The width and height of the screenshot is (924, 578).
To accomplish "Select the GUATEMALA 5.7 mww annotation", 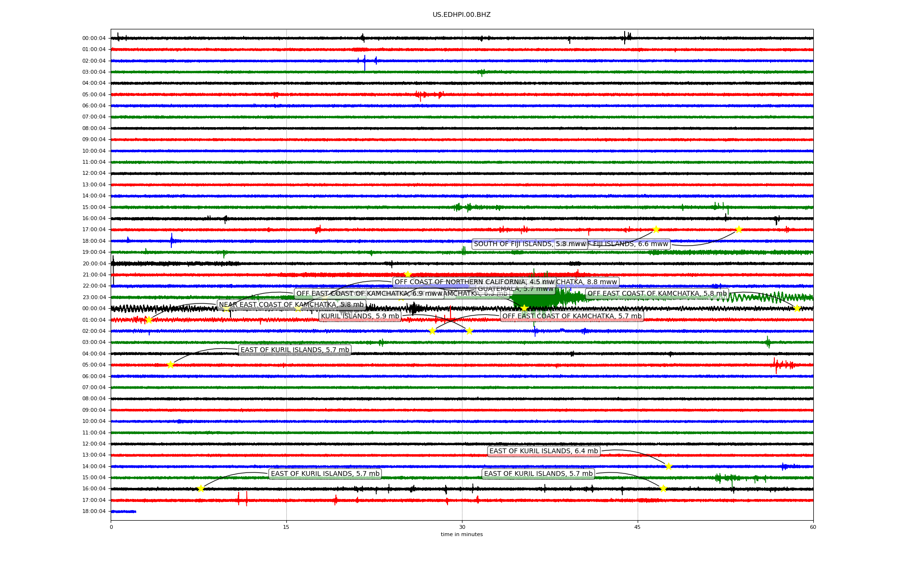I will (x=515, y=289).
